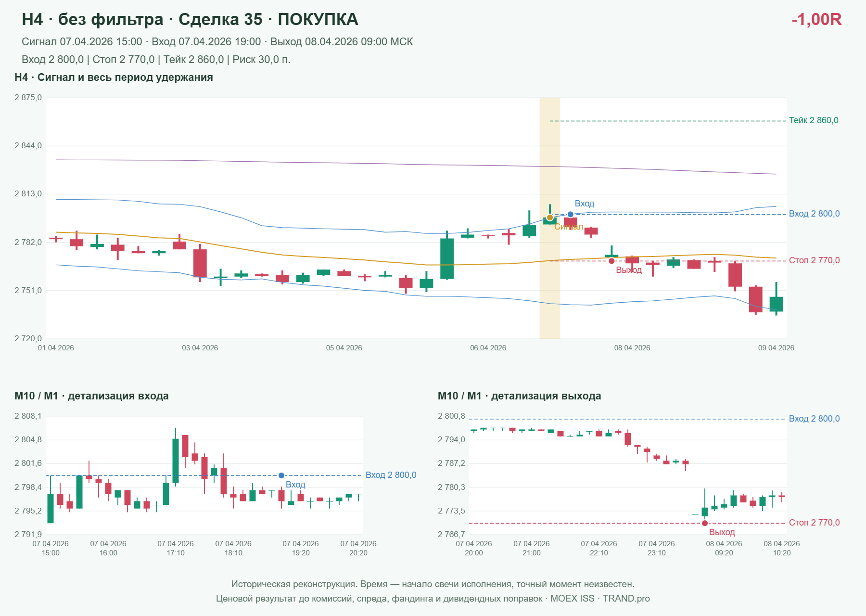Click the highlighted signal candle band on the H4 chart
The width and height of the screenshot is (866, 616).
pos(550,218)
